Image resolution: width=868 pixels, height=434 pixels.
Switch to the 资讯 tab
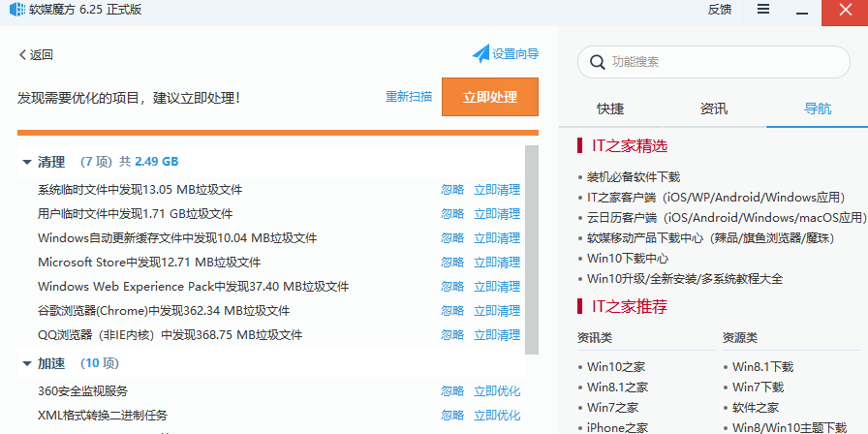click(x=714, y=108)
